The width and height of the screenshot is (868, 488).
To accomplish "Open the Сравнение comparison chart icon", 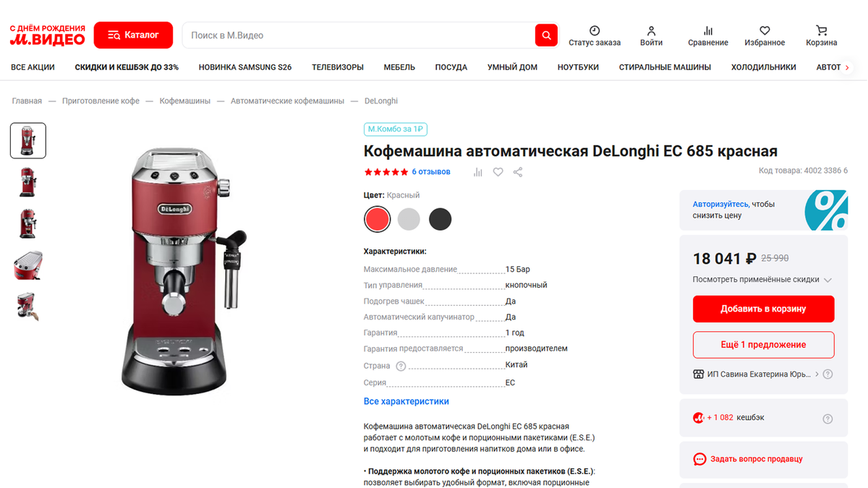I will coord(708,30).
